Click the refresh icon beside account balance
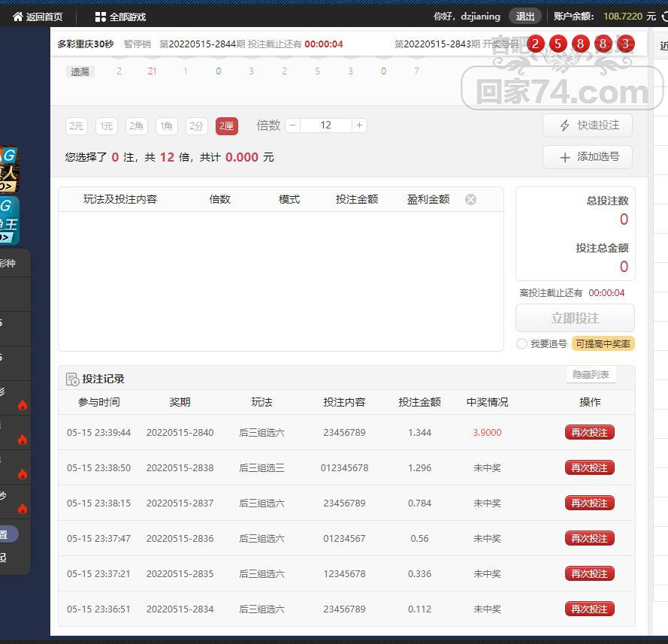This screenshot has width=668, height=644. [x=664, y=16]
